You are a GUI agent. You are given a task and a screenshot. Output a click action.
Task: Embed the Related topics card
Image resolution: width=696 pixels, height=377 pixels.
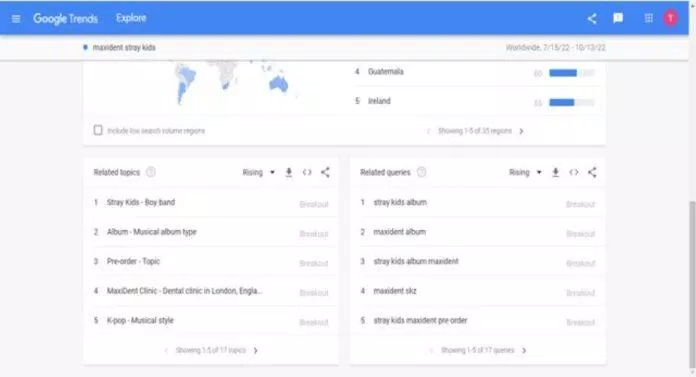coord(307,172)
